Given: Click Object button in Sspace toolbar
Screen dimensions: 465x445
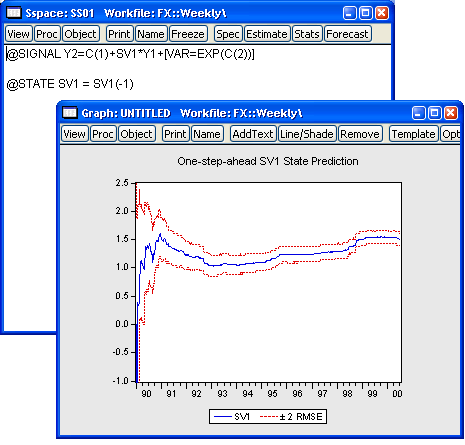Looking at the screenshot, I should [x=81, y=34].
